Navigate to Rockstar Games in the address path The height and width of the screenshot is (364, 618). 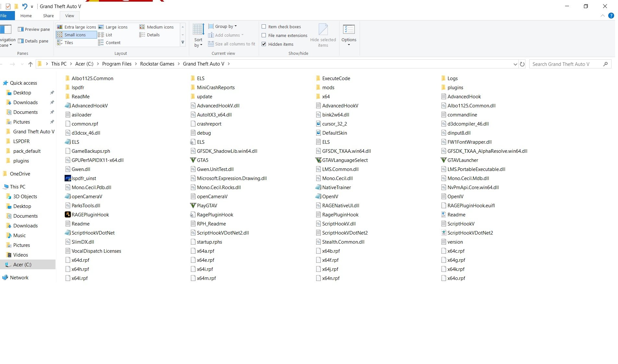coord(157,64)
